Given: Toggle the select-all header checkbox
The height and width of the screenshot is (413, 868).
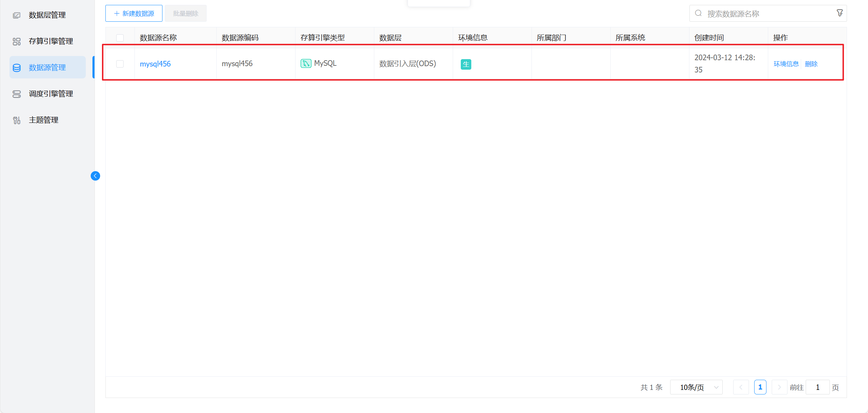Looking at the screenshot, I should pyautogui.click(x=120, y=38).
